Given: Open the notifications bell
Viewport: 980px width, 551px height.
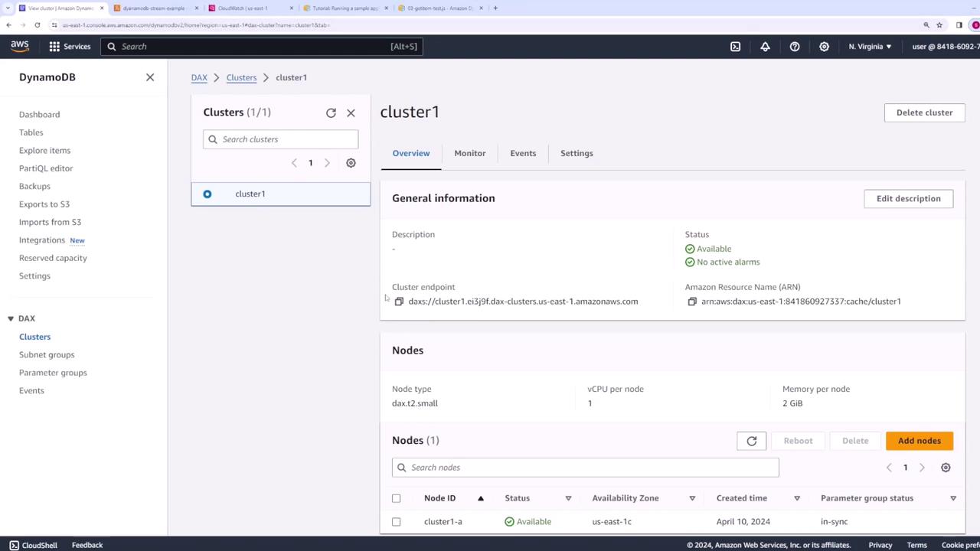Looking at the screenshot, I should 765,47.
